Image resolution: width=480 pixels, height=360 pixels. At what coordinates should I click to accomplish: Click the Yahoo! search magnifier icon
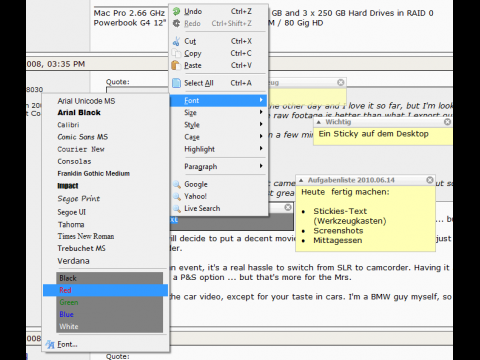176,196
